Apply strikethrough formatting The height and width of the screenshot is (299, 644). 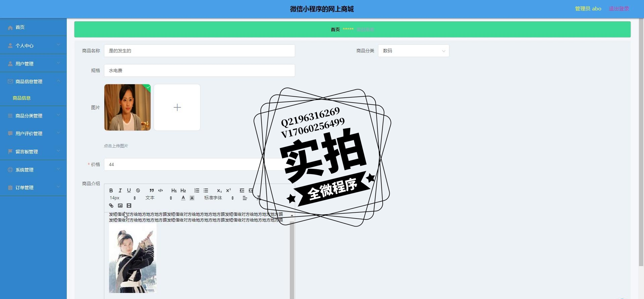(138, 190)
